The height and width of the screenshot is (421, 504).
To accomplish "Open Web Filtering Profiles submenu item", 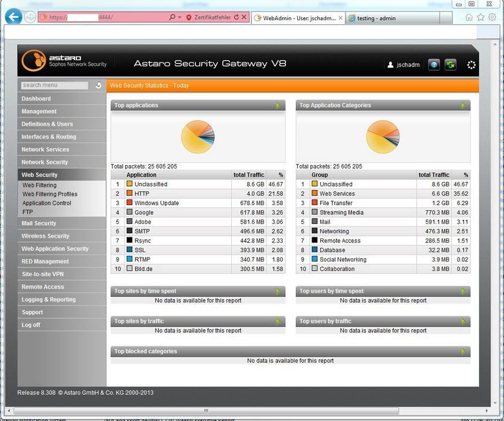I will 50,194.
